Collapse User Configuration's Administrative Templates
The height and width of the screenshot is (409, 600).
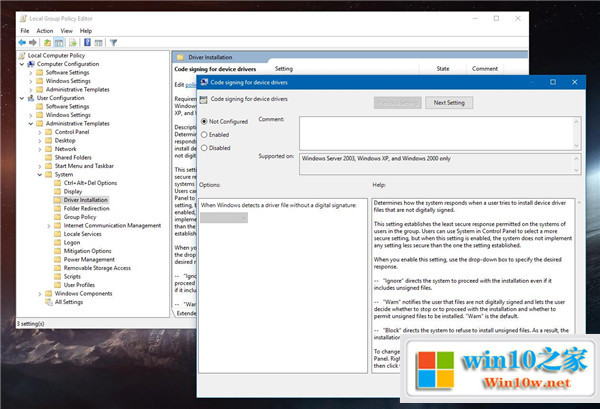[31, 124]
